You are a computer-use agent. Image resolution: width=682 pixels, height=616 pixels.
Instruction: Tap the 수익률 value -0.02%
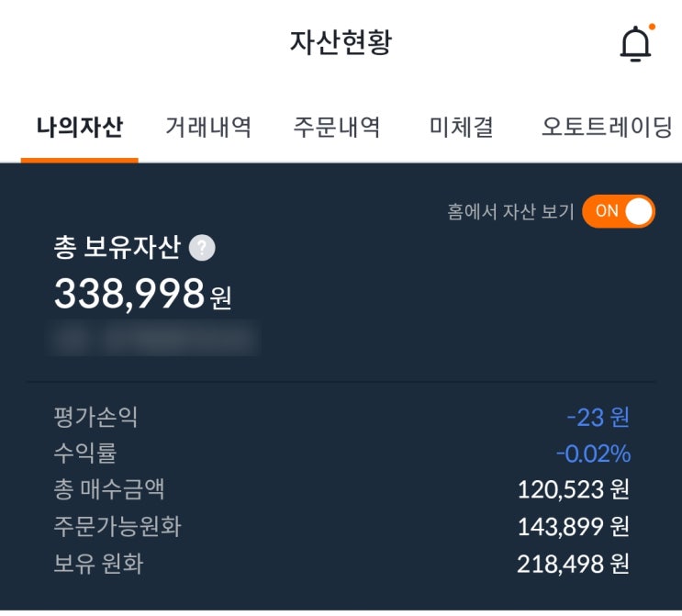coord(593,454)
